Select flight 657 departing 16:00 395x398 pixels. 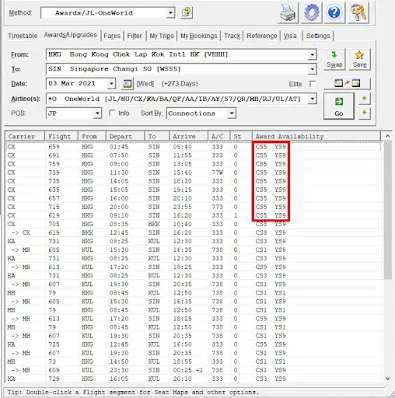coord(193,198)
